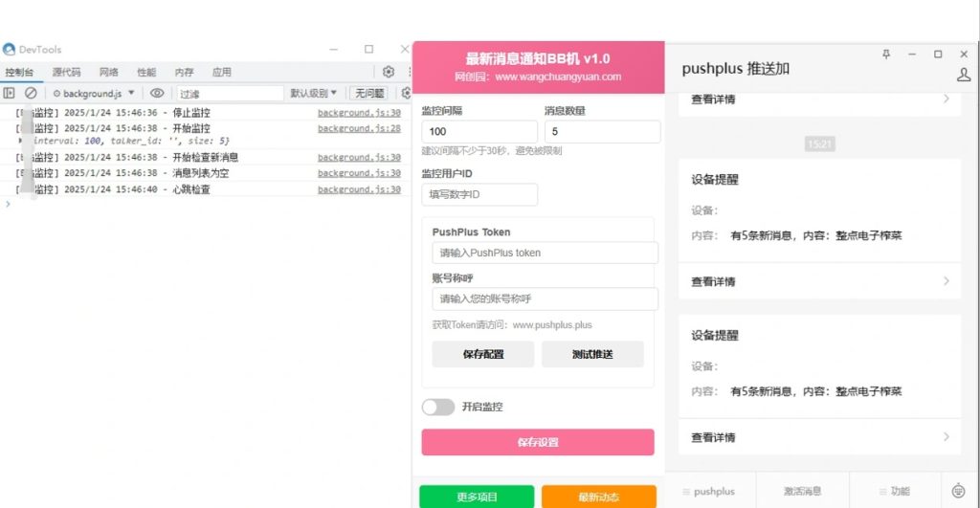This screenshot has width=980, height=508.
Task: Open the 默认级别 log level dropdown
Action: (x=313, y=93)
